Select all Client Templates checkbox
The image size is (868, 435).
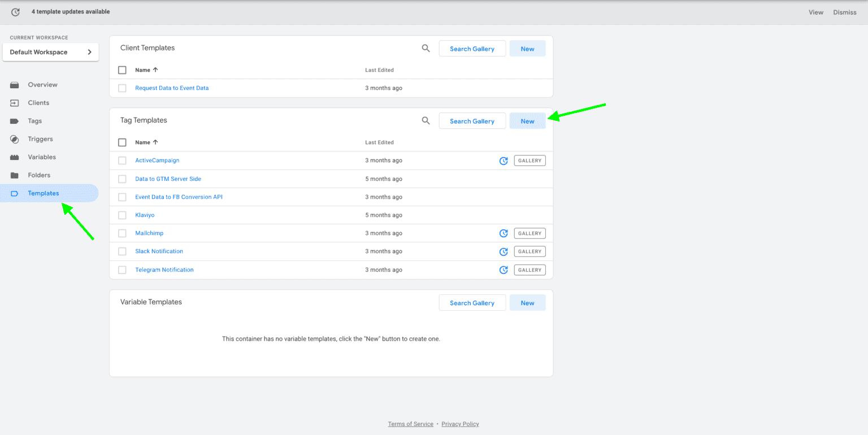(x=122, y=70)
